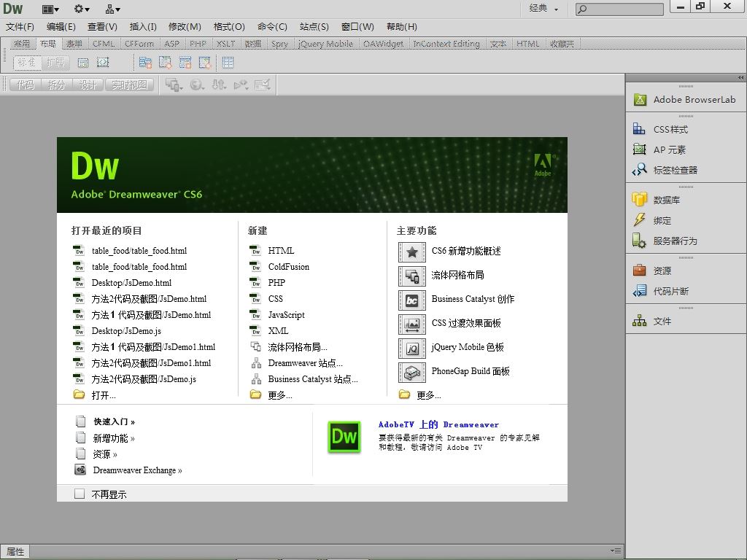Open the 绑定 panel

(651, 220)
